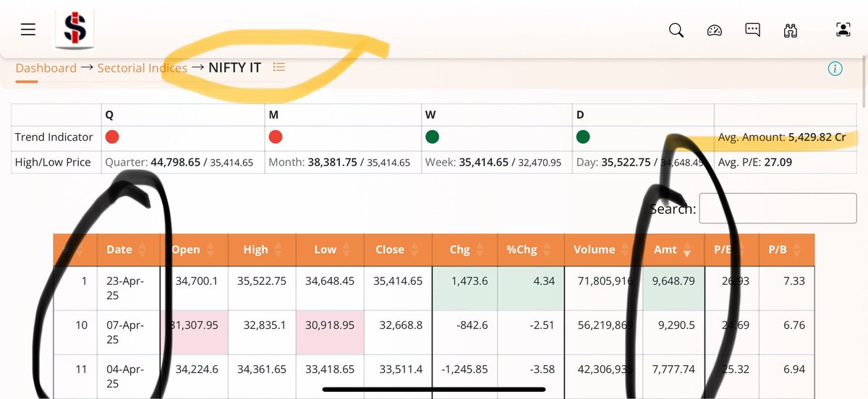Sort table by High column
The width and height of the screenshot is (868, 399).
click(x=261, y=249)
